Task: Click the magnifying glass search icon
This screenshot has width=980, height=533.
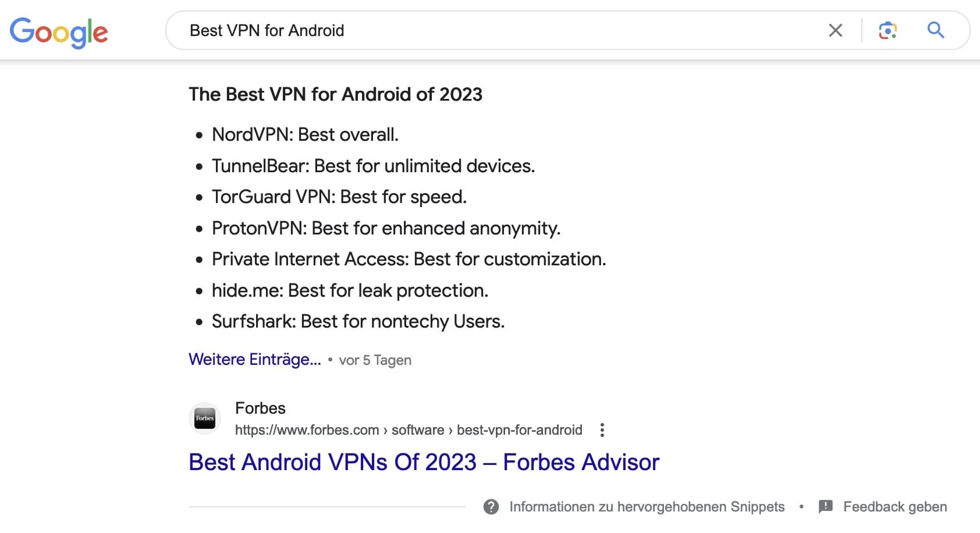Action: [935, 30]
